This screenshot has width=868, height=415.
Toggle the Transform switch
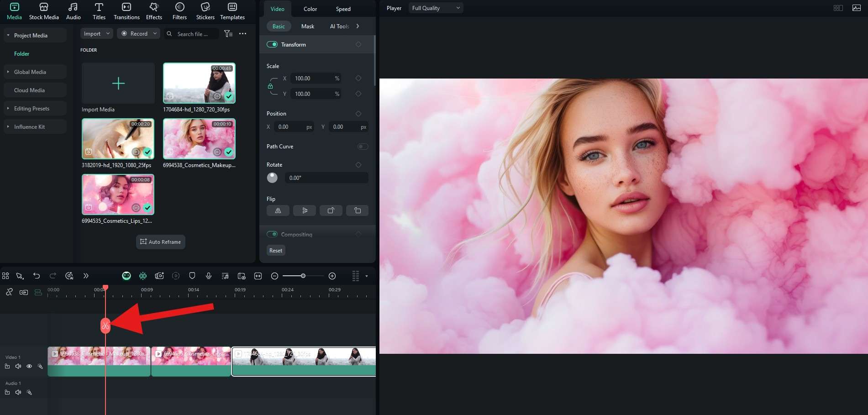pos(272,44)
